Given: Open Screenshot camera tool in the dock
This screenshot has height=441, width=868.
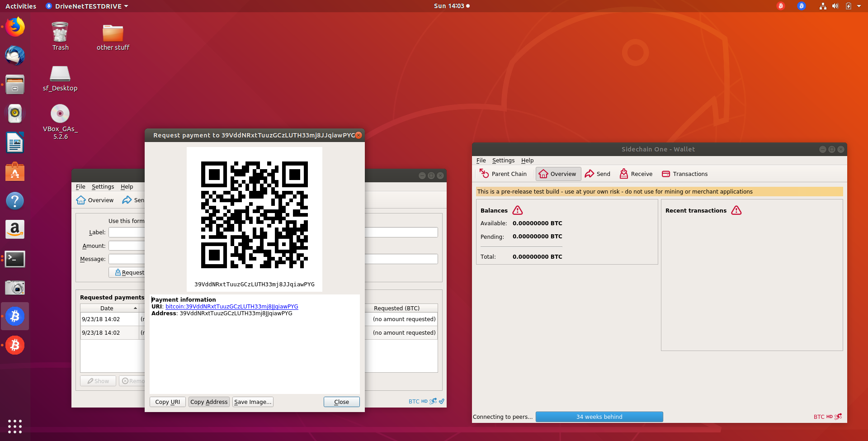Looking at the screenshot, I should (x=15, y=288).
